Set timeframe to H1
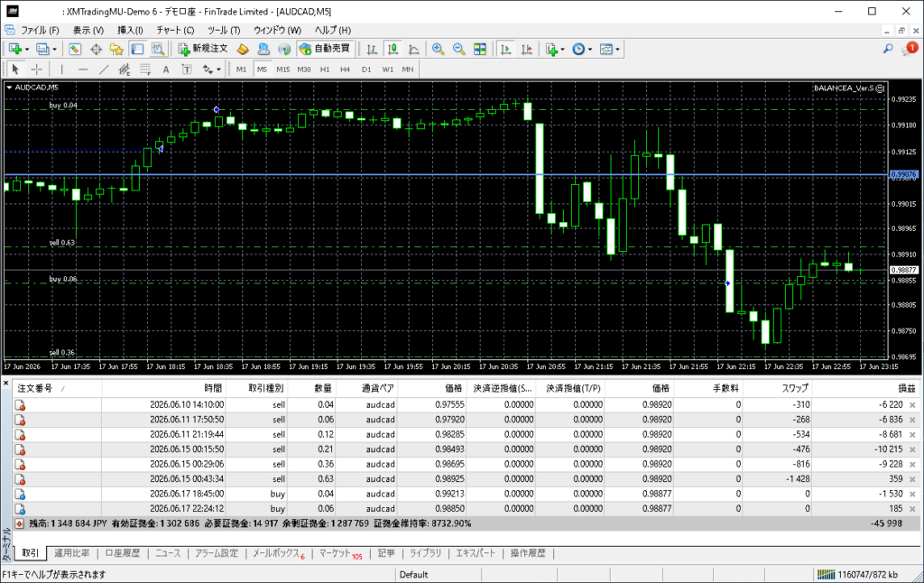This screenshot has height=583, width=924. (325, 69)
